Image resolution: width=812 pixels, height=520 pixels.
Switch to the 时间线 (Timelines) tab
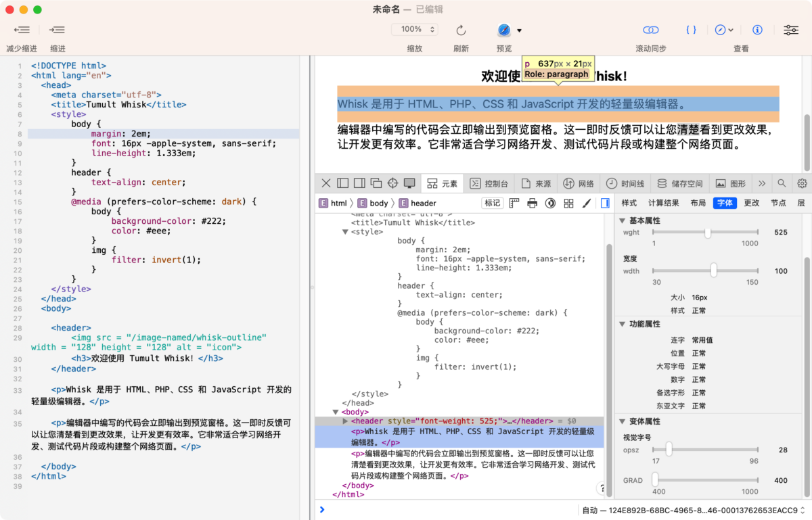(625, 183)
